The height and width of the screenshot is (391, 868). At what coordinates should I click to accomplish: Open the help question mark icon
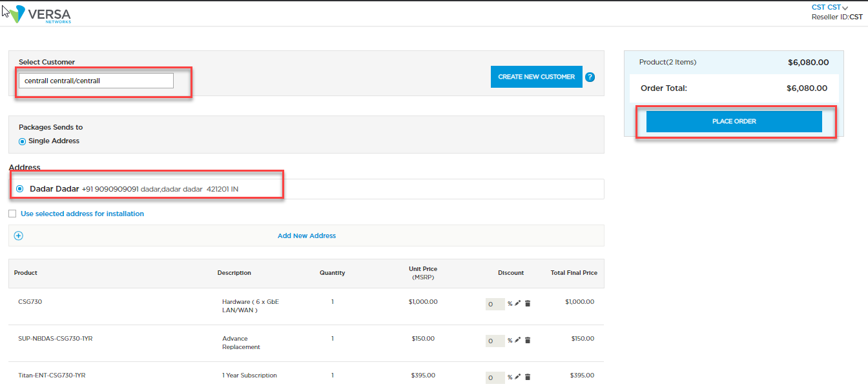tap(590, 77)
